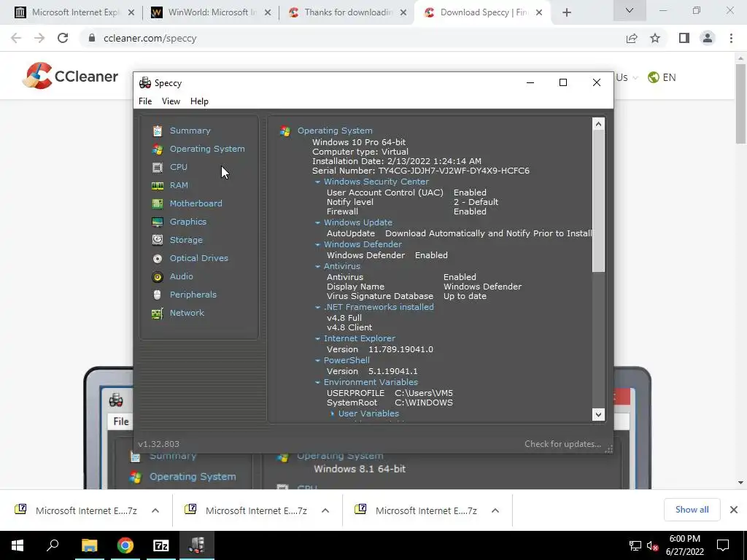This screenshot has height=560, width=747.
Task: Collapse the Windows Defender section
Action: click(x=317, y=245)
